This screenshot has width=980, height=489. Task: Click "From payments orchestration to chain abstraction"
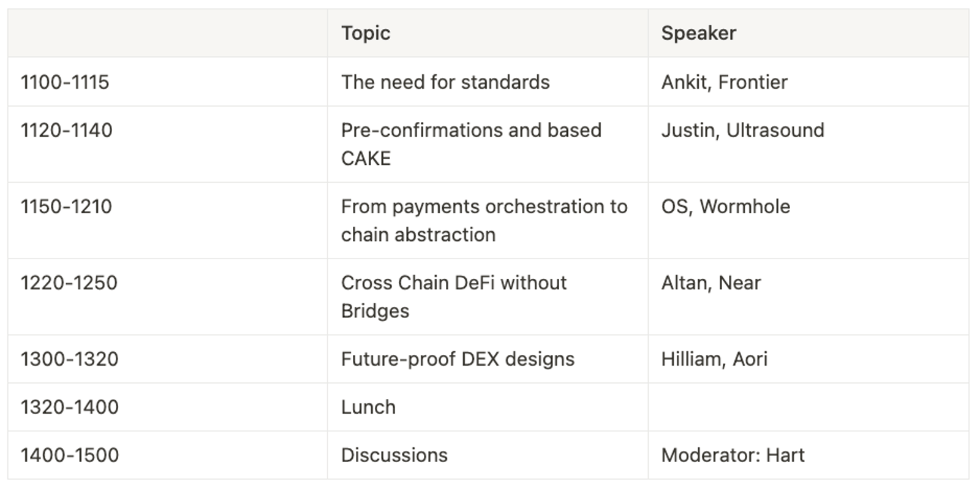point(484,220)
